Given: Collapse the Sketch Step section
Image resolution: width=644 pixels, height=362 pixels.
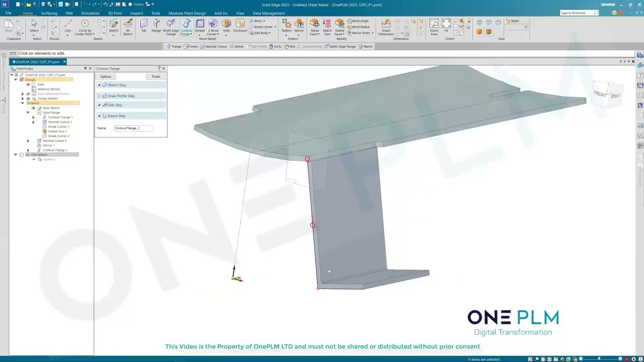Looking at the screenshot, I should coord(99,85).
